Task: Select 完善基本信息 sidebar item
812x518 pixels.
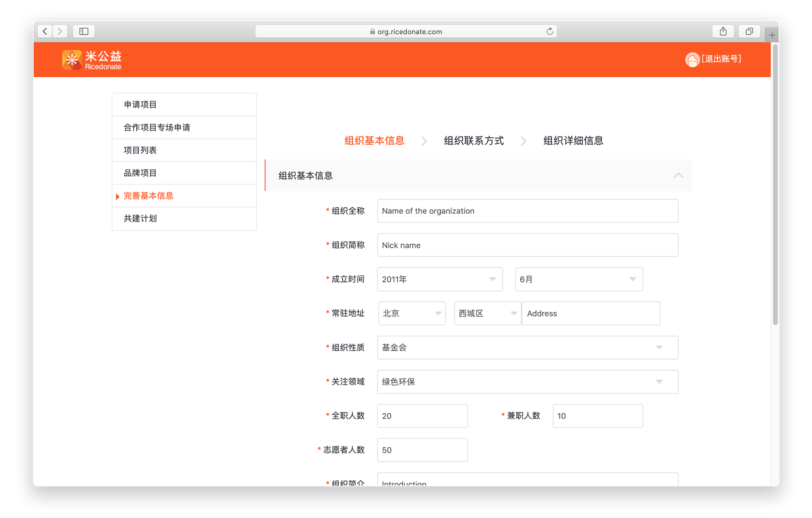Action: tap(184, 196)
